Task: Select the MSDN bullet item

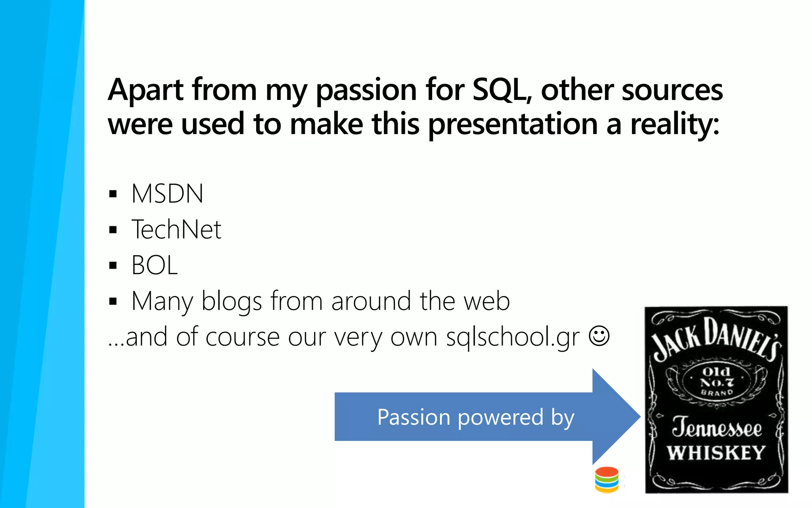Action: (167, 194)
